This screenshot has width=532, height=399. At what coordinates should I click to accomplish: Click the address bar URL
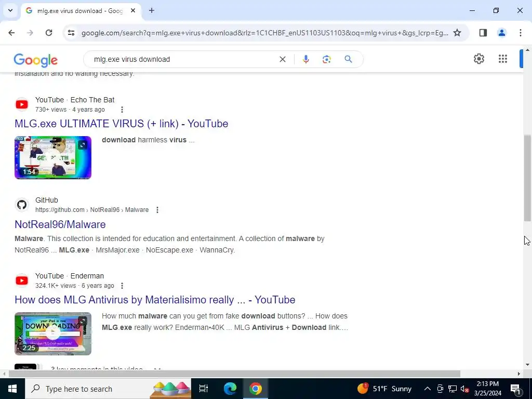tap(264, 33)
